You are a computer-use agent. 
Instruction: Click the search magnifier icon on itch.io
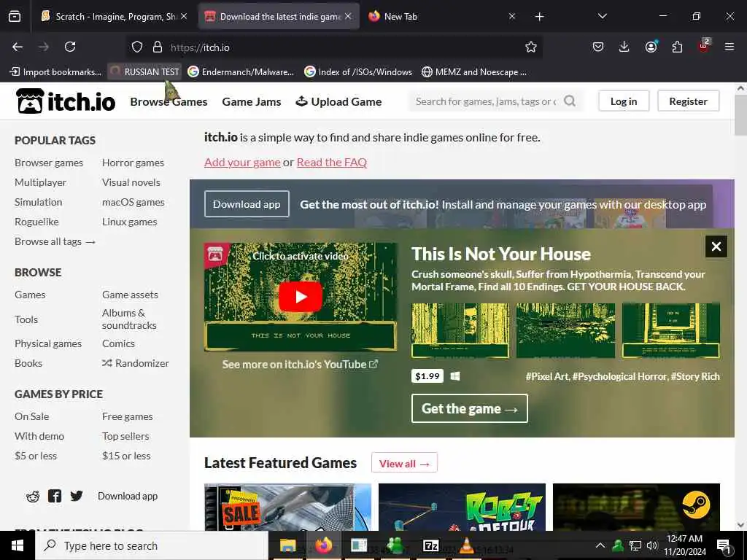(570, 101)
